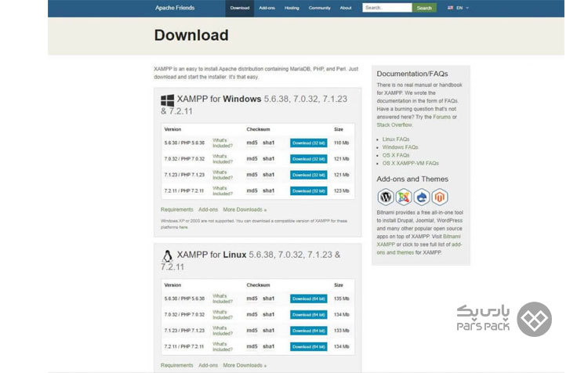
Task: Open OS X FAQs link
Action: tap(396, 155)
